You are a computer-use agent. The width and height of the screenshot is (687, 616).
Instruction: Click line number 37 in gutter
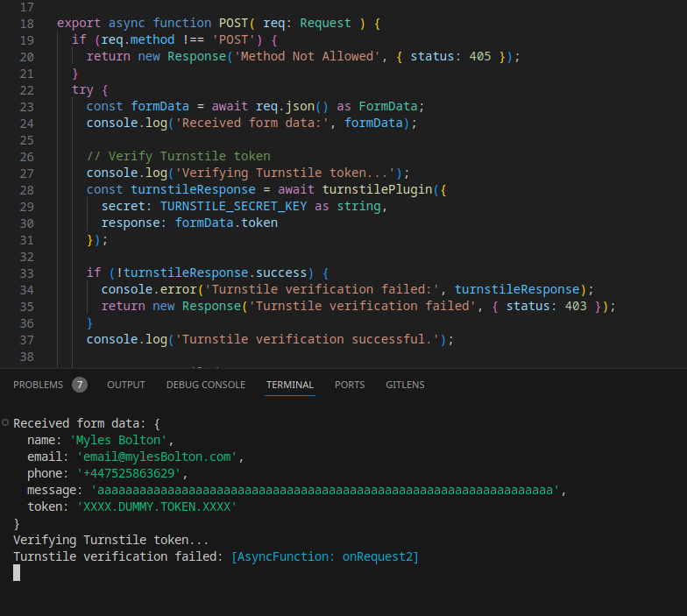click(x=26, y=340)
